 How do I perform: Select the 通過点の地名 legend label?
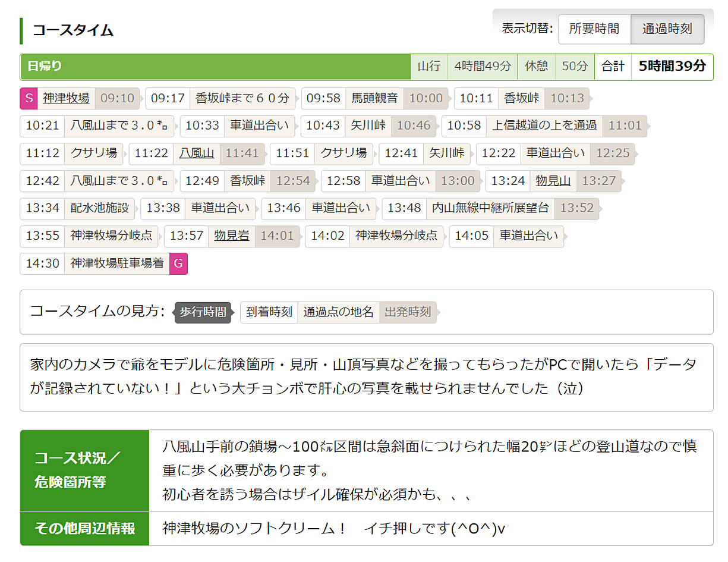pos(338,312)
